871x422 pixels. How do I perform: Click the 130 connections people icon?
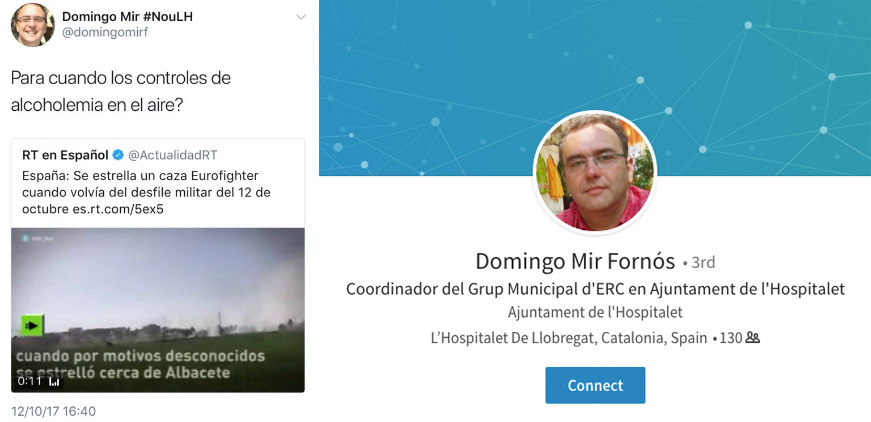[x=753, y=337]
